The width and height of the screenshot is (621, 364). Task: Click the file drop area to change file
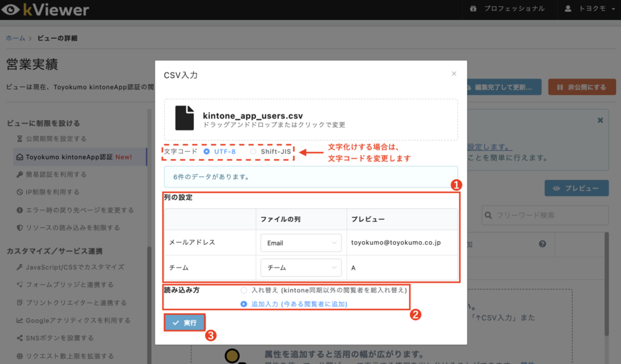[311, 119]
